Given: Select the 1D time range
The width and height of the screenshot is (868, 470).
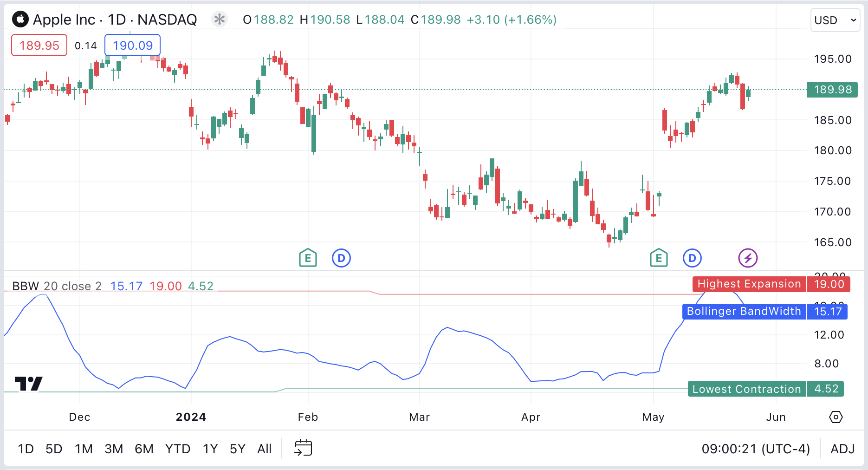Looking at the screenshot, I should click(26, 449).
